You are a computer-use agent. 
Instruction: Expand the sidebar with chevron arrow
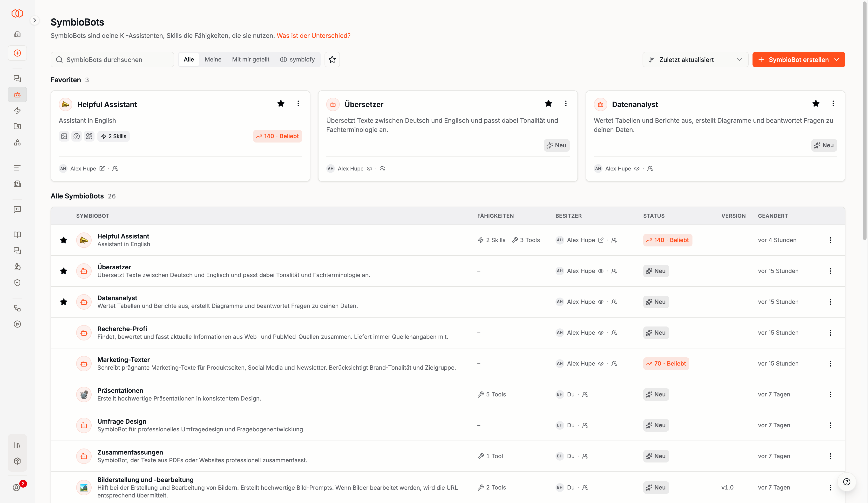pos(34,20)
